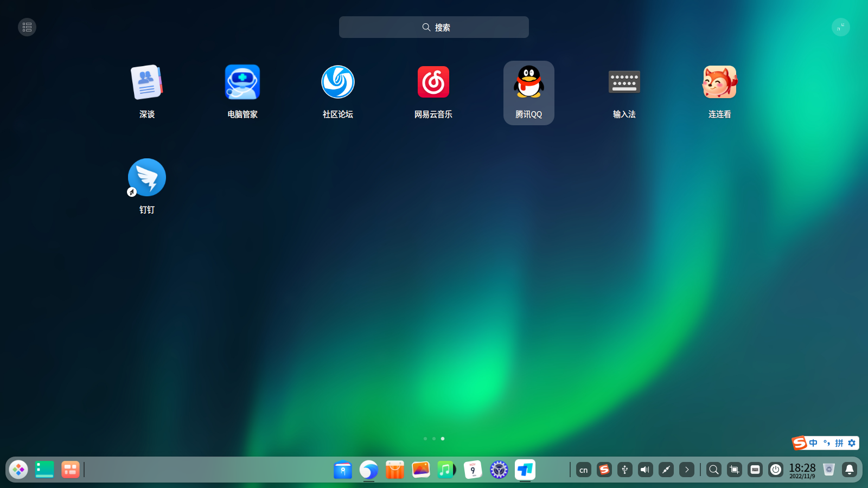Switch launcher to category view
The width and height of the screenshot is (868, 488).
tap(27, 27)
